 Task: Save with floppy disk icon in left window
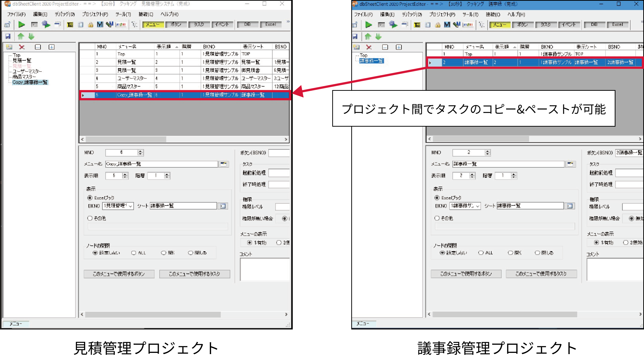tap(8, 37)
